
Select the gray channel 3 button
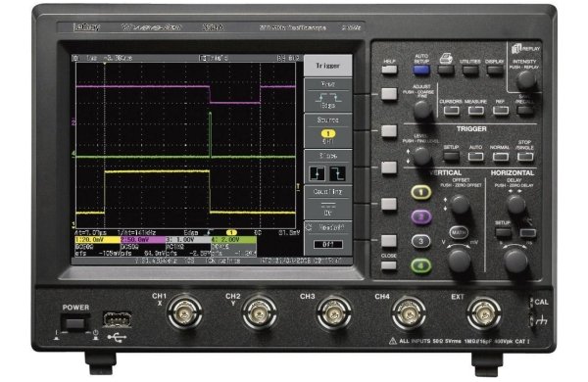(421, 241)
